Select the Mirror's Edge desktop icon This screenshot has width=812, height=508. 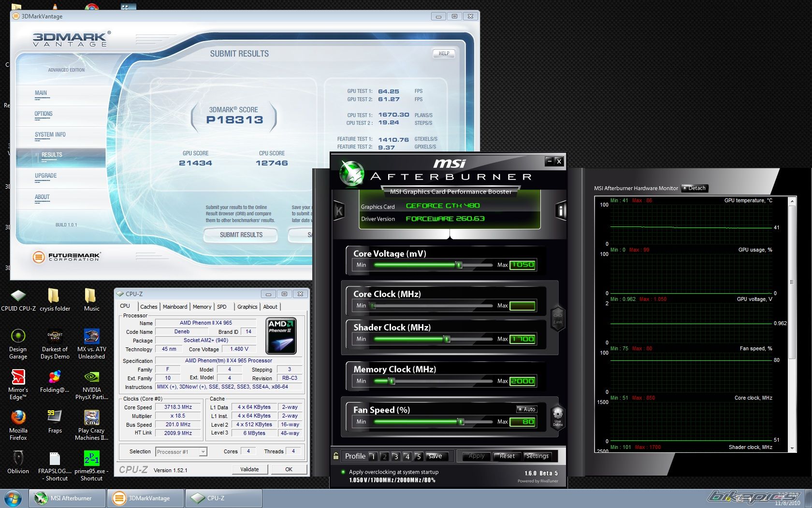(18, 377)
